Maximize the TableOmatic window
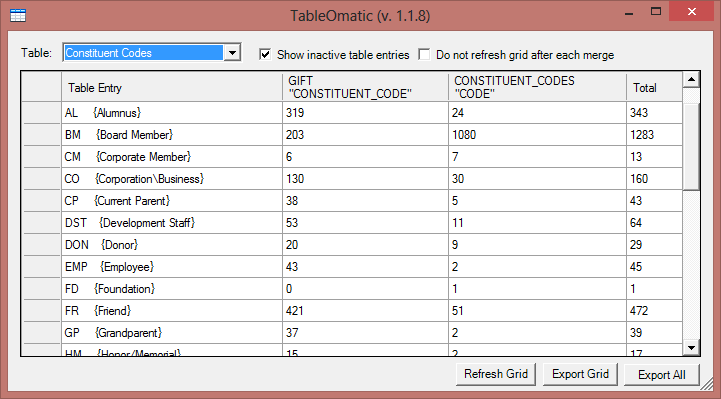Viewport: 721px width, 399px height. point(656,11)
